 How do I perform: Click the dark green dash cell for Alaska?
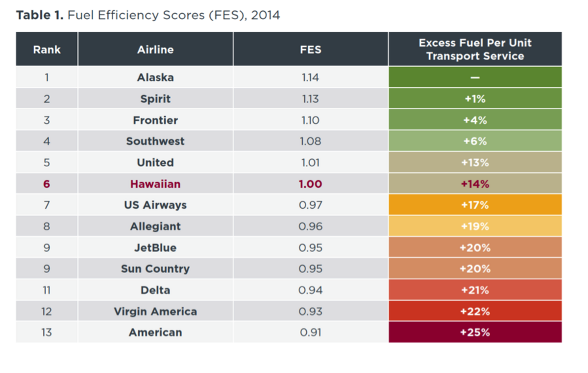pos(475,77)
